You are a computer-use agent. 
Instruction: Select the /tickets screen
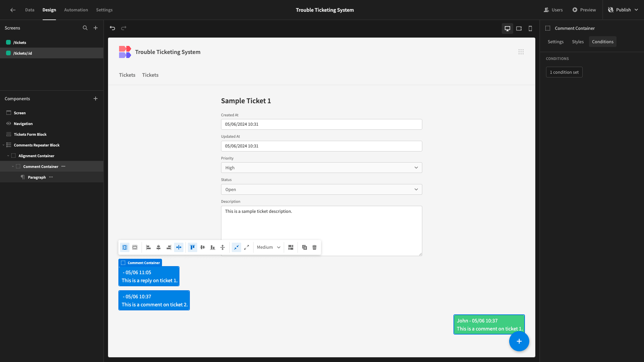point(52,43)
